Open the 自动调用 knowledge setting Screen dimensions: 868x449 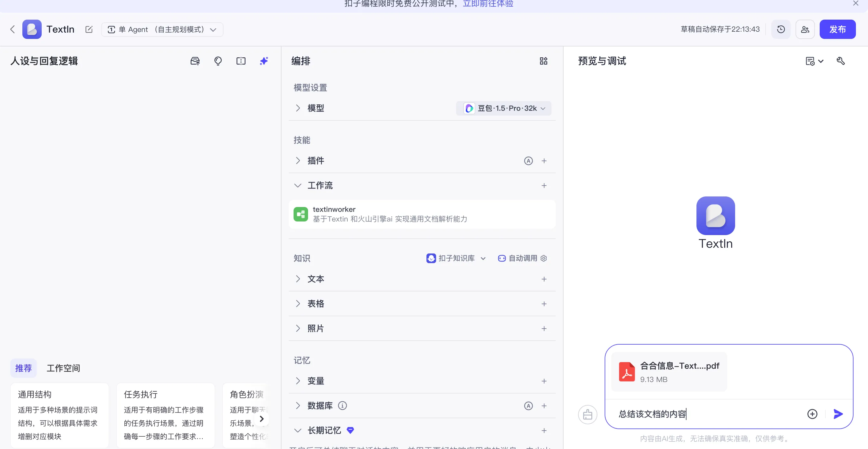pos(522,258)
